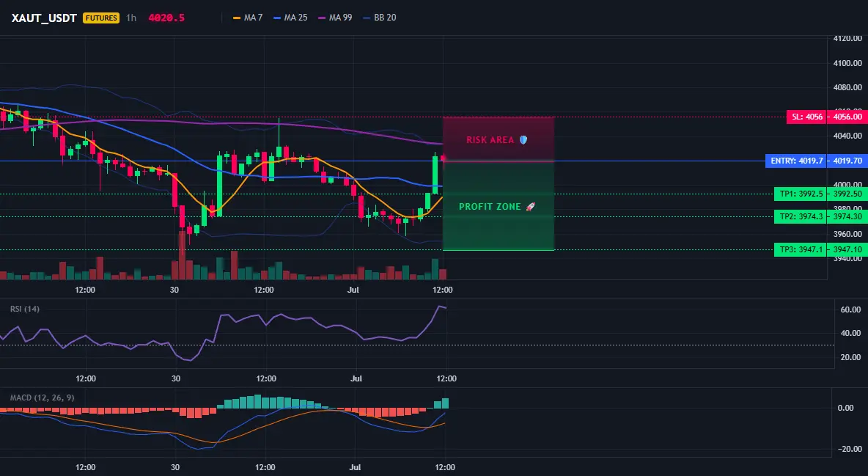Click the 3992.50 price axis tag
The height and width of the screenshot is (476, 868).
tap(847, 194)
